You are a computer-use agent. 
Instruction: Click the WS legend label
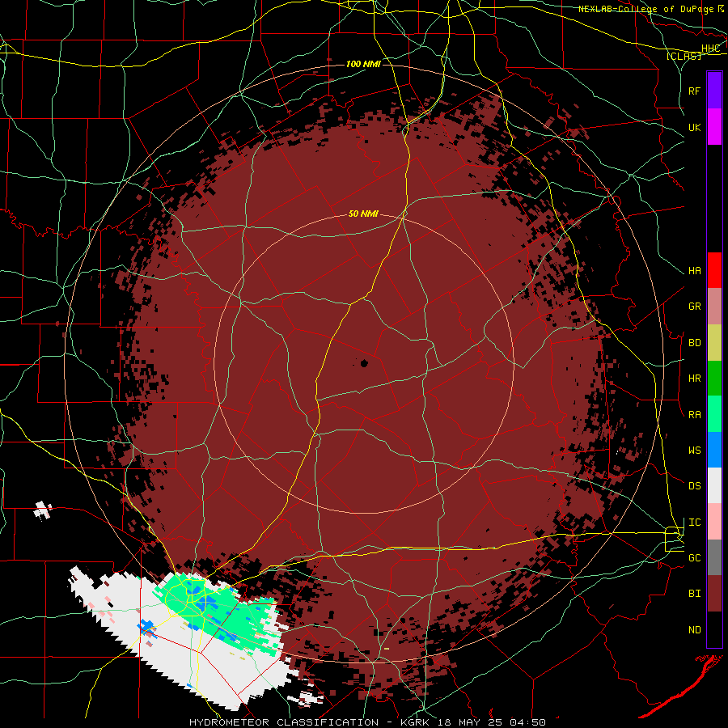coord(695,451)
